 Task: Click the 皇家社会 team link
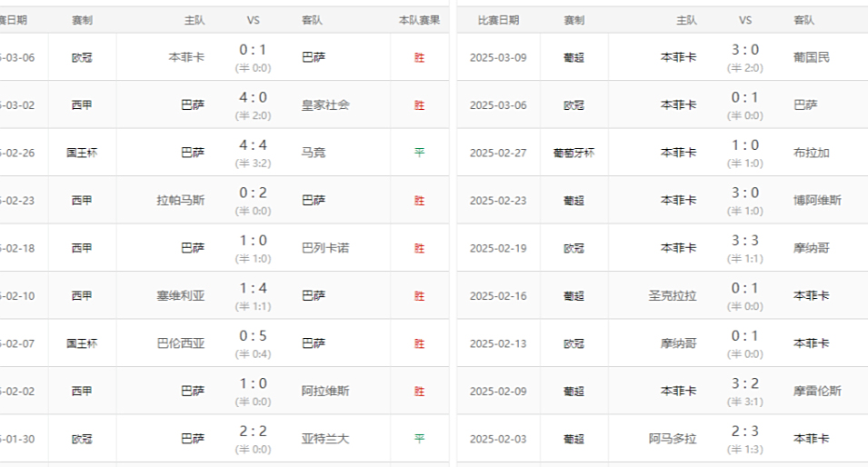(x=325, y=104)
